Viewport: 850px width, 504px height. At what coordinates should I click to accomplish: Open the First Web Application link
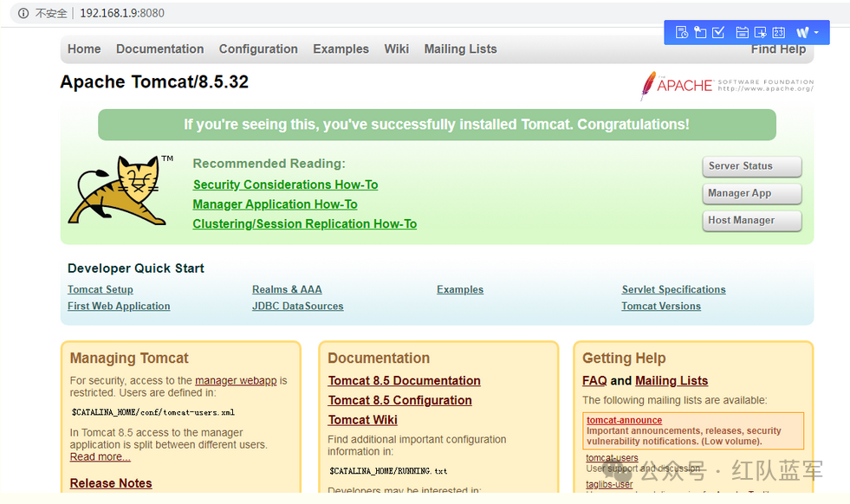(119, 307)
